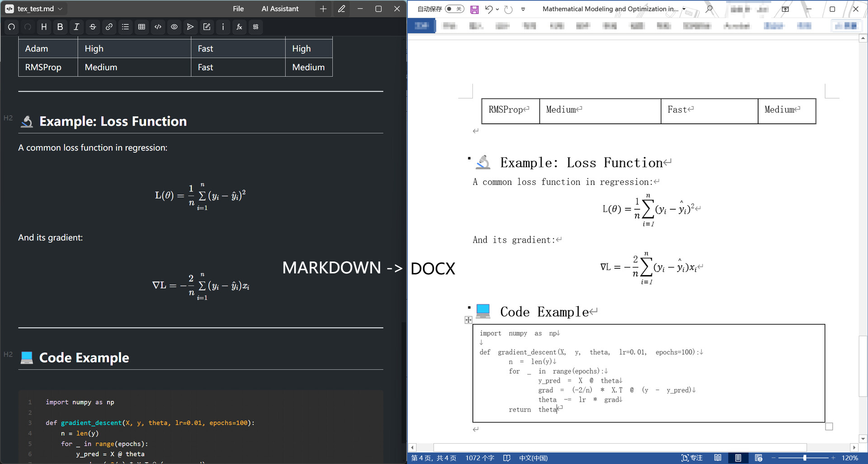Click the zoom out minus button in Word
Viewport: 868px width, 464px height.
[x=774, y=458]
